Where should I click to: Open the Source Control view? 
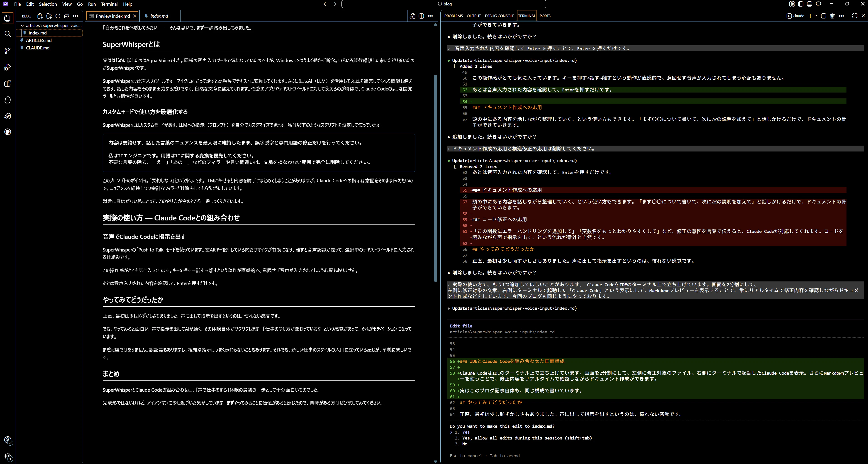click(7, 51)
